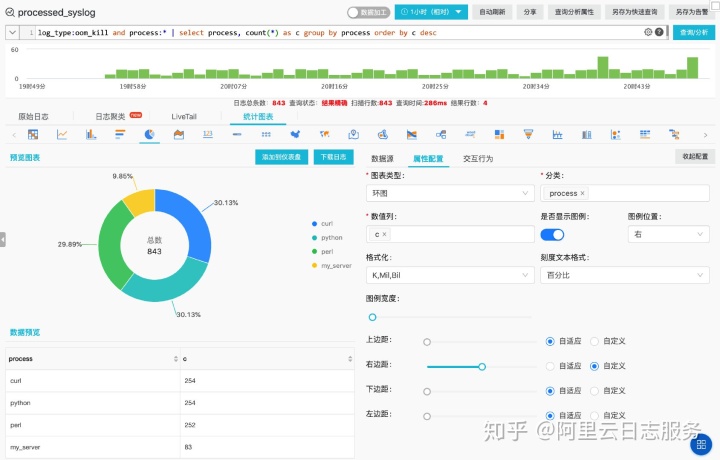
Task: Switch to the 统计图表 tab
Action: click(x=258, y=117)
